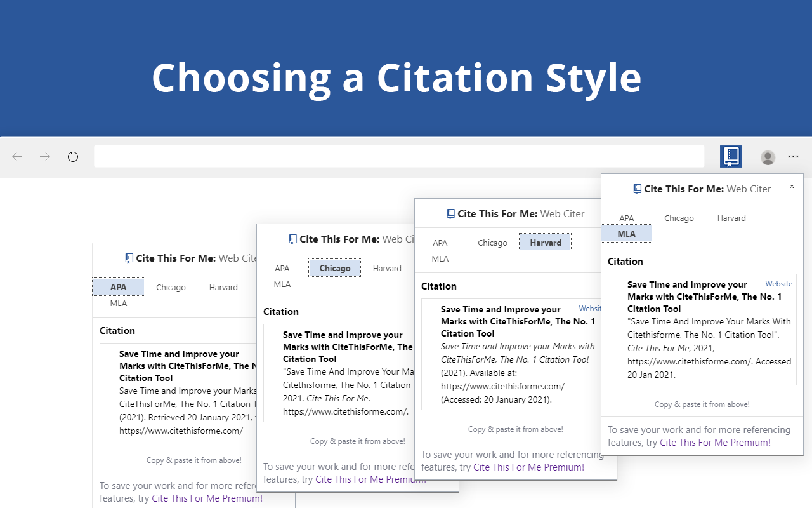
Task: Click 'Copy & paste it from above!' in MLA popup
Action: (x=702, y=404)
